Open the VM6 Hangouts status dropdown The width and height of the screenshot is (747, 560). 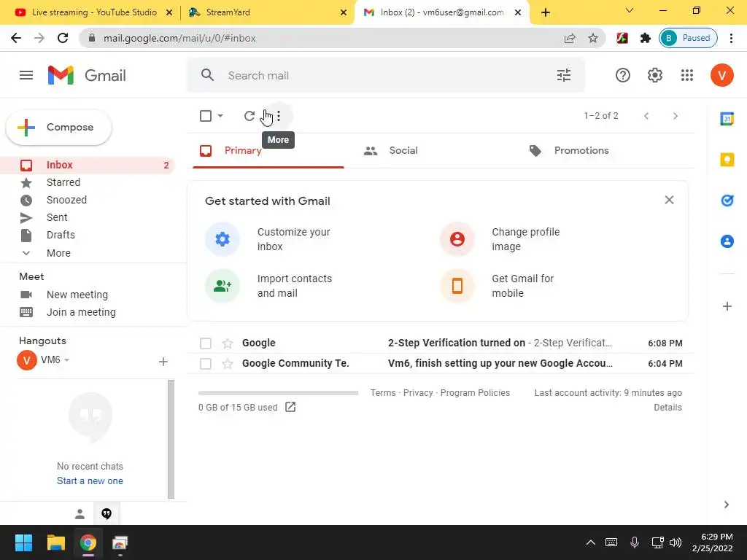pyautogui.click(x=66, y=360)
